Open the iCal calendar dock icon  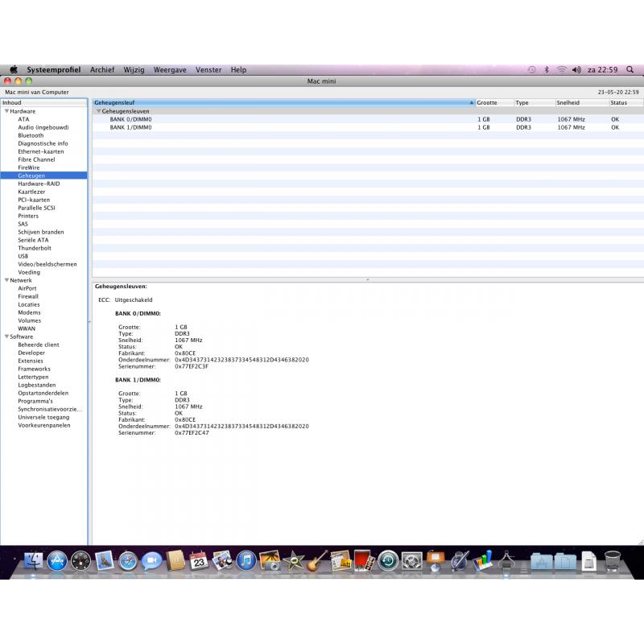[x=199, y=560]
